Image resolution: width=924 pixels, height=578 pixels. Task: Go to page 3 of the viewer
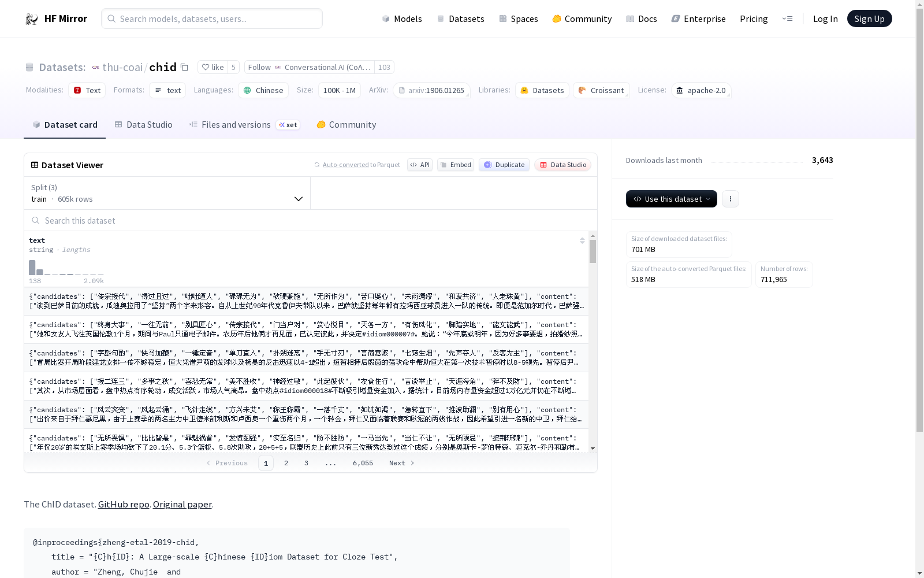point(306,463)
